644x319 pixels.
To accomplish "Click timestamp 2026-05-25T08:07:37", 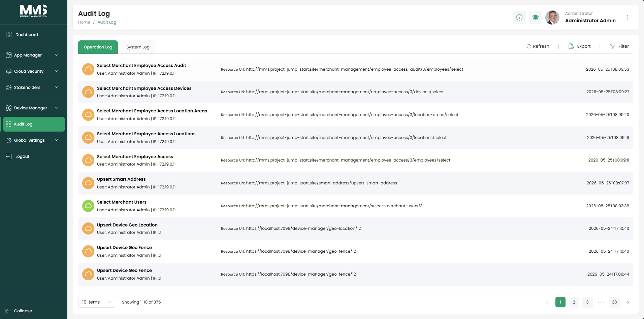I will (608, 183).
